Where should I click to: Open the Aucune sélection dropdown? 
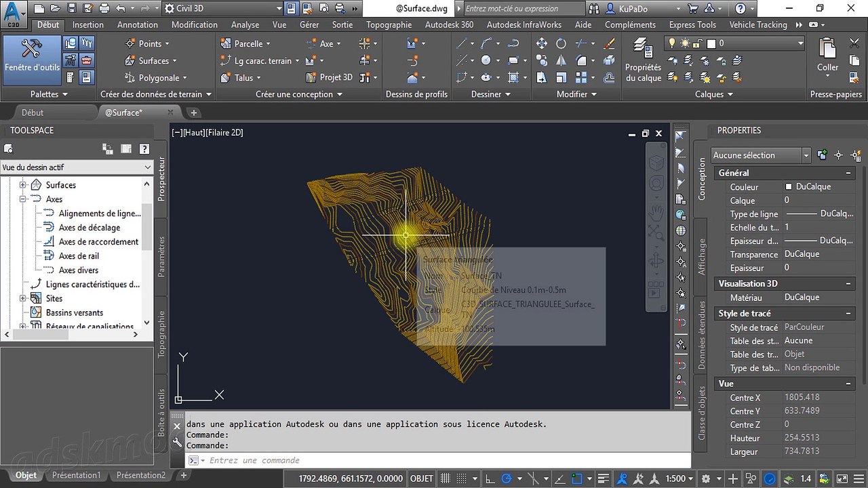tap(761, 155)
